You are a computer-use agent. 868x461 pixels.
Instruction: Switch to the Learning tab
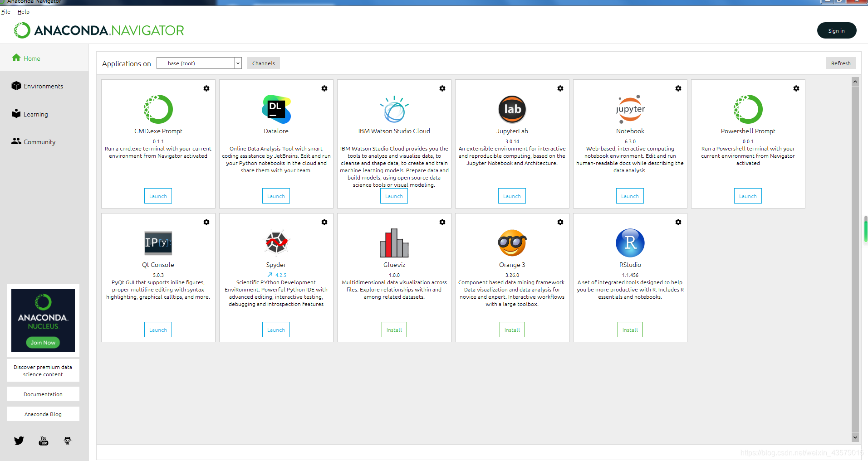(x=44, y=114)
